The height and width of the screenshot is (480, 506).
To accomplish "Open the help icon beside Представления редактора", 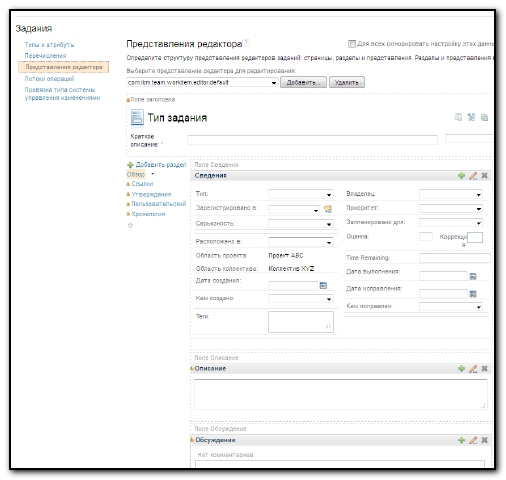I will click(246, 42).
